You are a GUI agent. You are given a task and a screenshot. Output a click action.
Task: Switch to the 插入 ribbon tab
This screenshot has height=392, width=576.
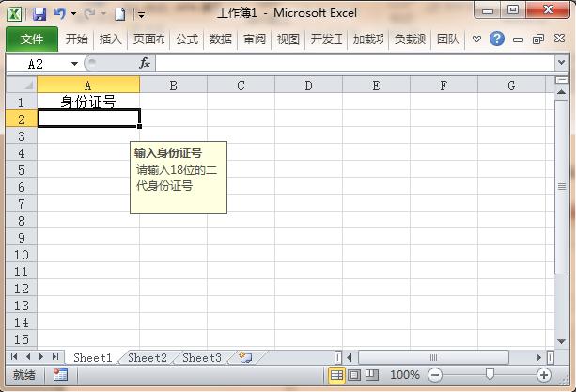coord(110,39)
